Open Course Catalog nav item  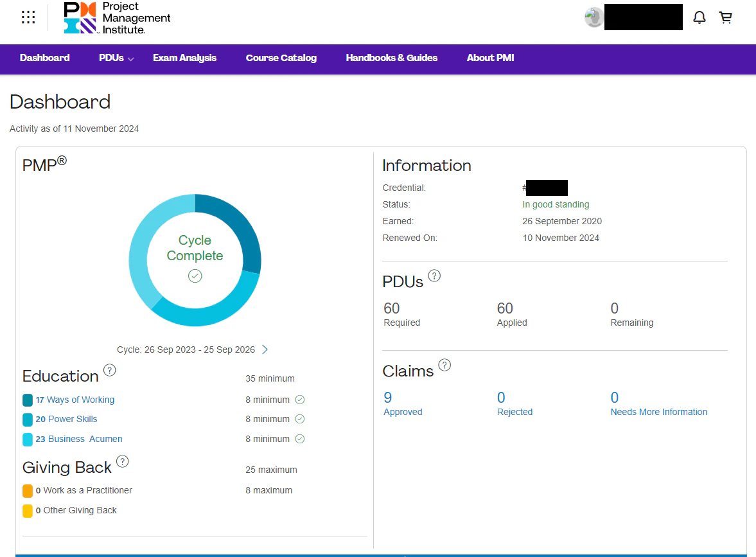point(281,58)
